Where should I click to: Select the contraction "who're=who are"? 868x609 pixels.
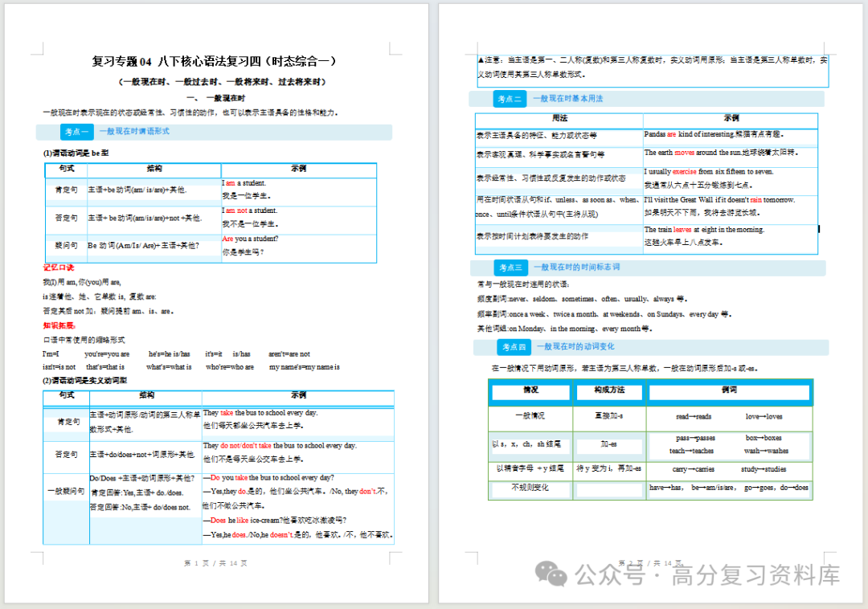(230, 366)
